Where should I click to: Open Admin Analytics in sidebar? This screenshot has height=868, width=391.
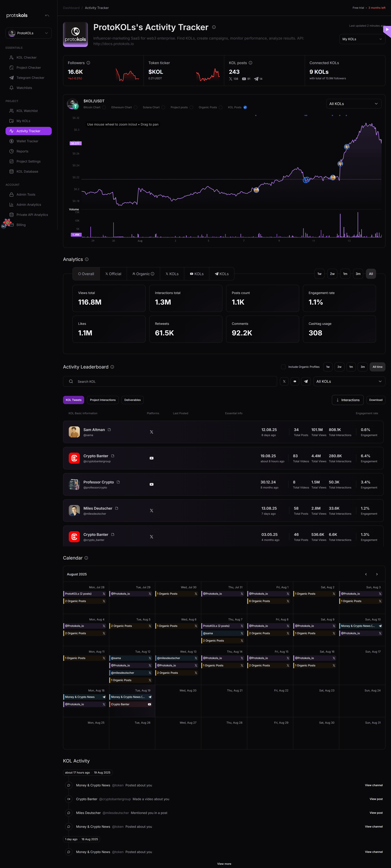29,205
